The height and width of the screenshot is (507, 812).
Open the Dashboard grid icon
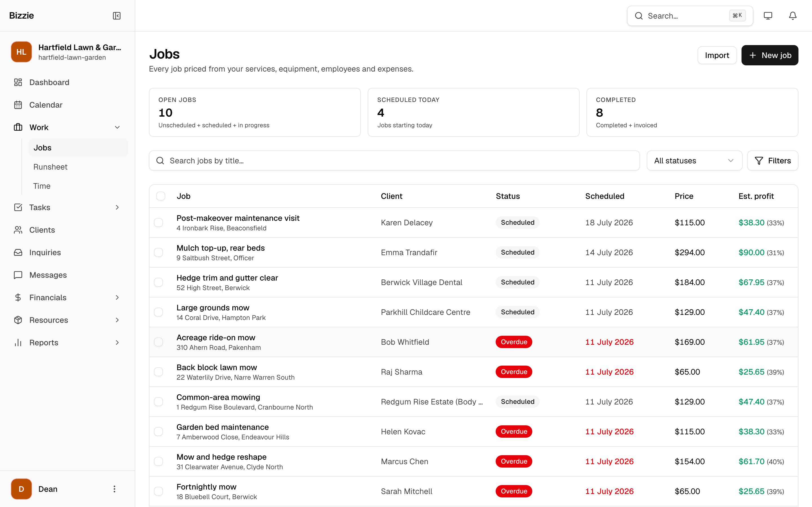18,82
